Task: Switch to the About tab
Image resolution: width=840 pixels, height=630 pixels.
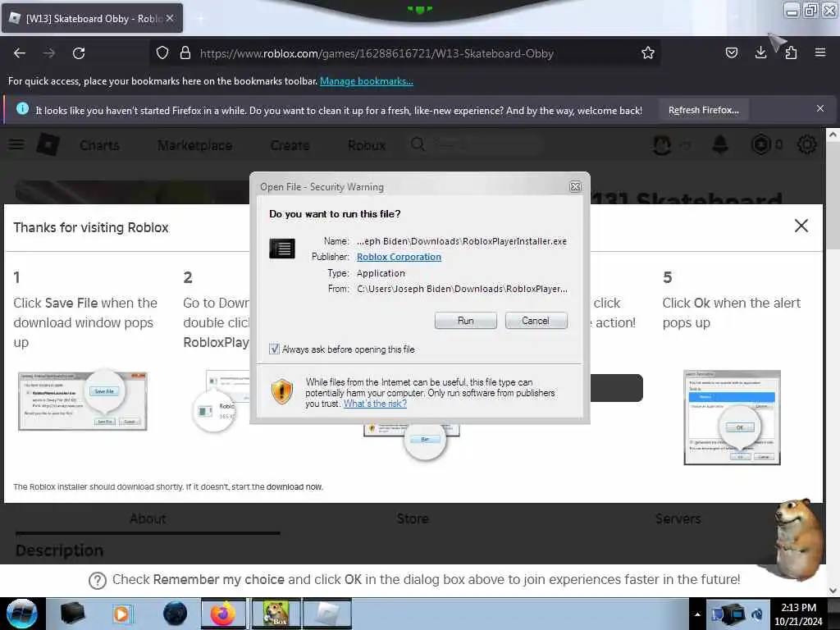Action: click(x=148, y=518)
